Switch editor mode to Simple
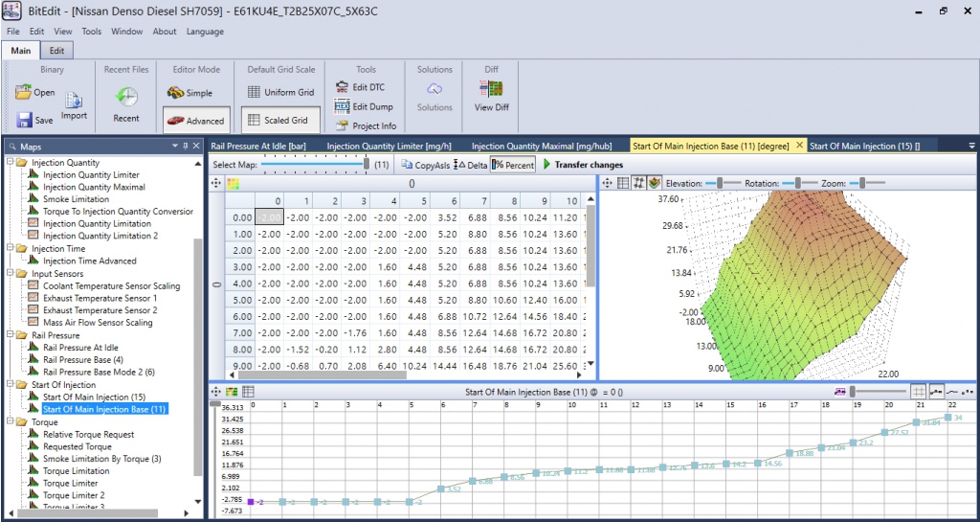The width and height of the screenshot is (980, 522). pos(190,93)
